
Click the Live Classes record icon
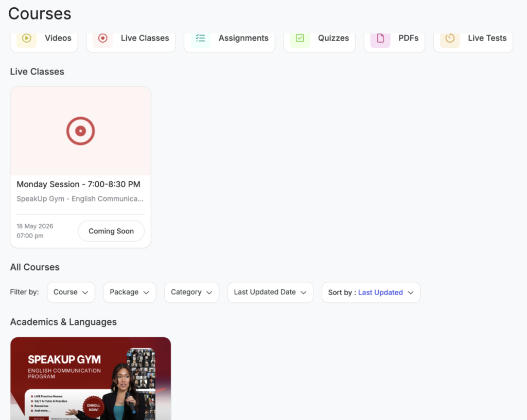[x=103, y=38]
